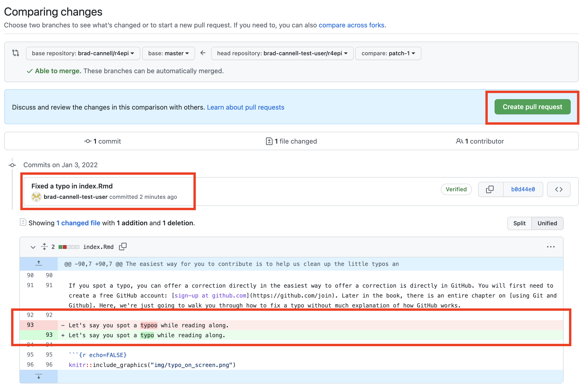
Task: Click the compare/switch branches icon
Action: click(x=16, y=53)
